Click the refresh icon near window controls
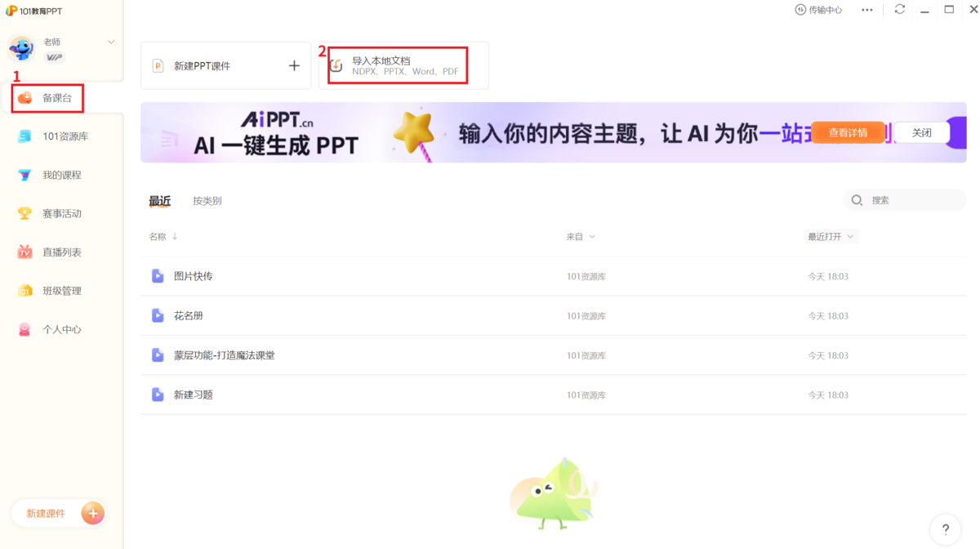980x549 pixels. point(900,10)
